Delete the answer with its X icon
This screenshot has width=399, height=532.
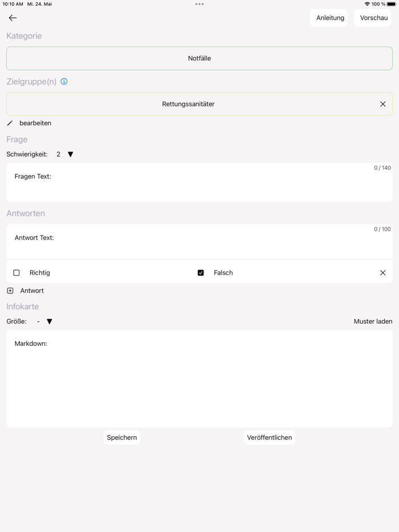click(382, 273)
